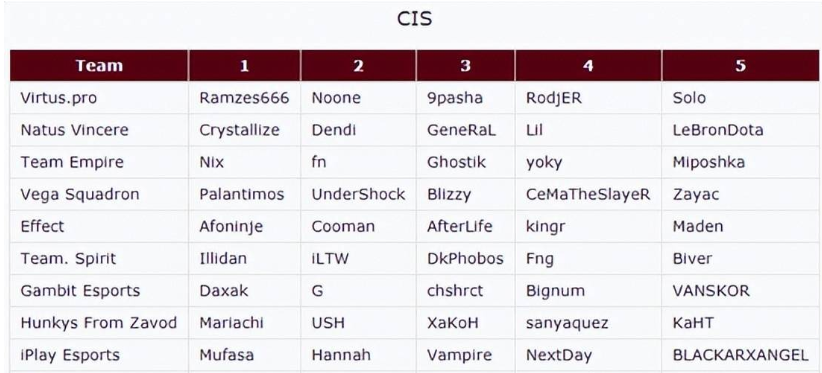Select player AfterLife
The image size is (822, 373).
pos(460,226)
